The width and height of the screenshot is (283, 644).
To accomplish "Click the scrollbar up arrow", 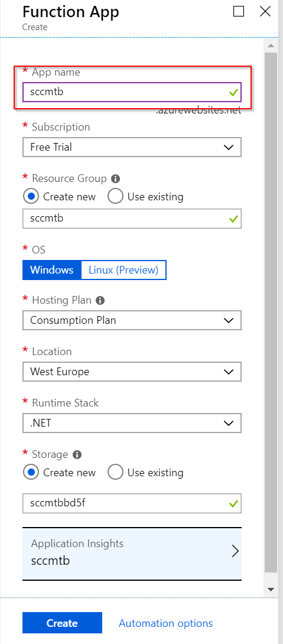I will coord(271,45).
